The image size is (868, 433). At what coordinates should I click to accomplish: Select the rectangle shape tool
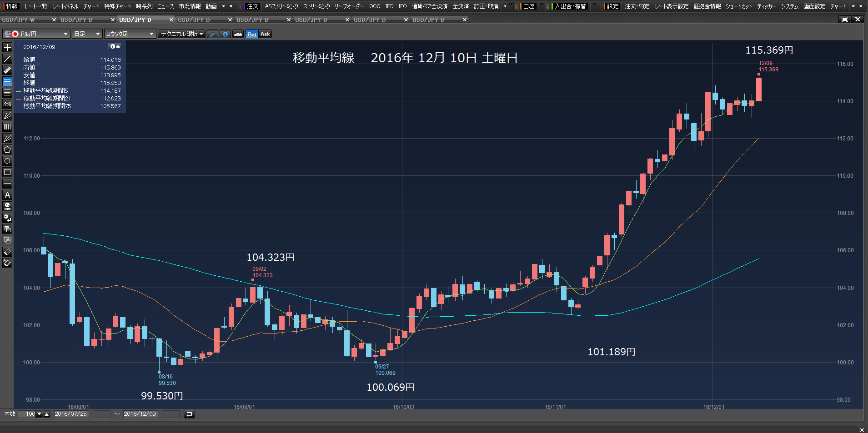[7, 172]
